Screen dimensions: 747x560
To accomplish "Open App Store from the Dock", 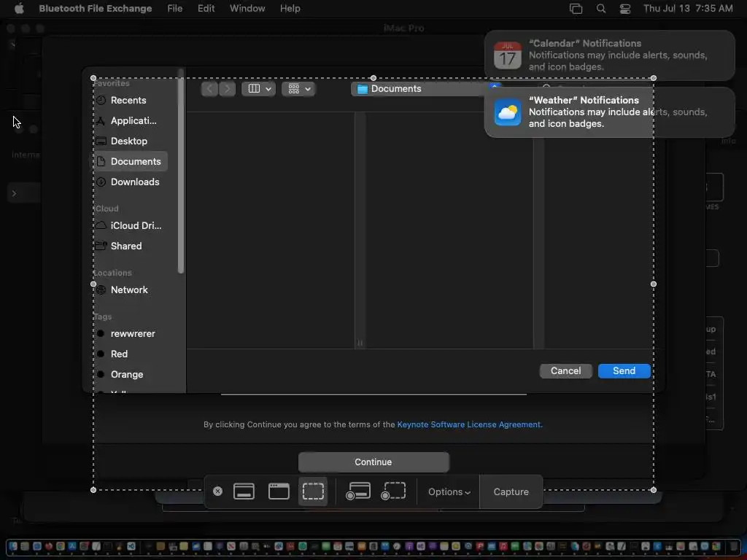I will tap(72, 546).
